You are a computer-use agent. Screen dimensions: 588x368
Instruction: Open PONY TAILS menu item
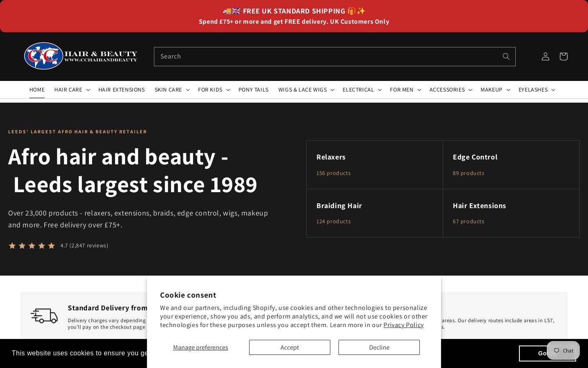[x=254, y=90]
